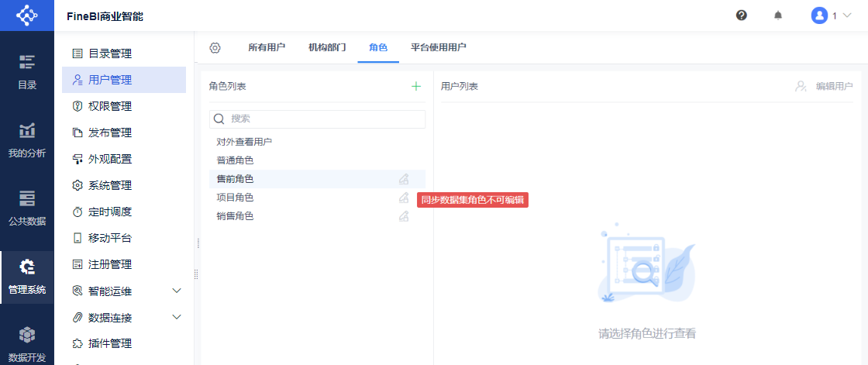Viewport: 868px width, 365px height.
Task: Click the lock icon beside 售前角色
Action: point(404,179)
